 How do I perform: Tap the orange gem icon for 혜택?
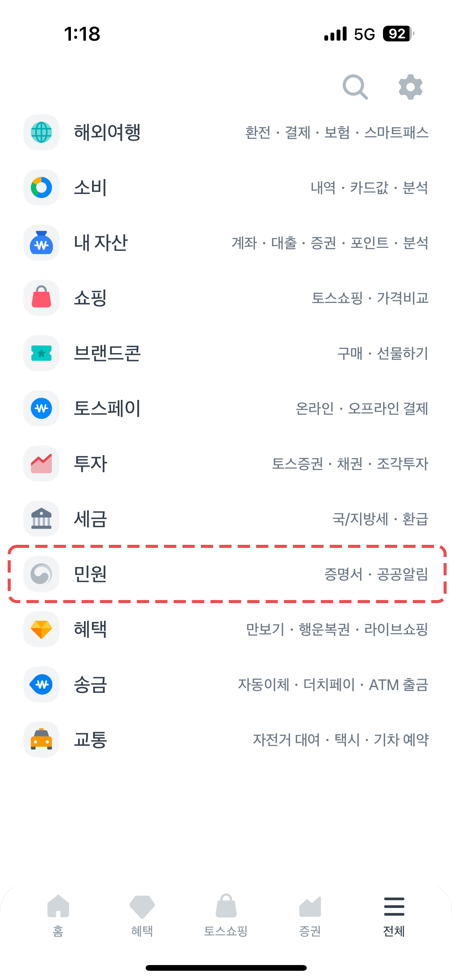click(41, 629)
